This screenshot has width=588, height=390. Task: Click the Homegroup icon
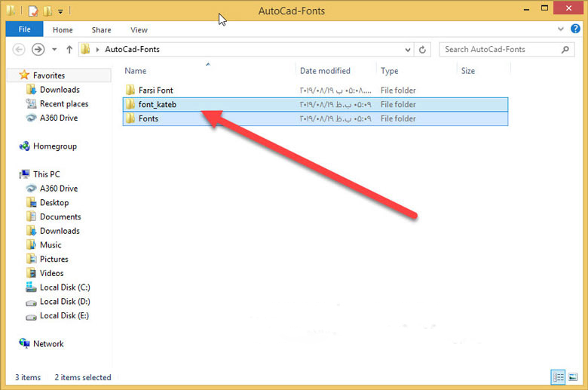[x=24, y=146]
